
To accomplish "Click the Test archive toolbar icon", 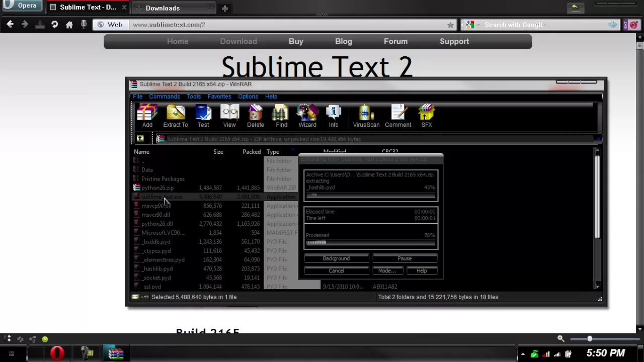I will [203, 116].
